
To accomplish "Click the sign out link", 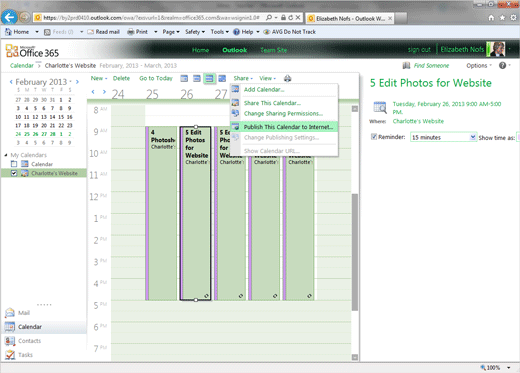I will click(x=419, y=50).
